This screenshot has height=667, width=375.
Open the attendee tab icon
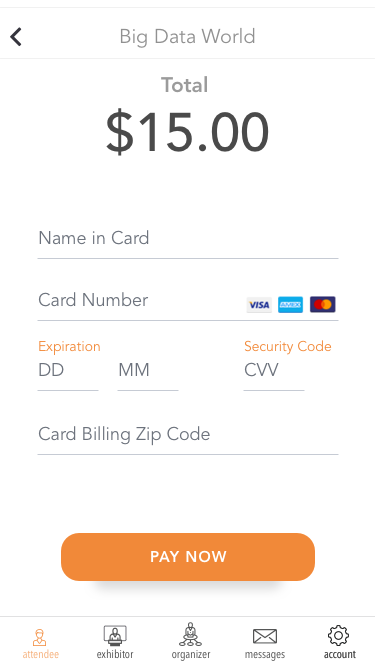[x=40, y=637]
